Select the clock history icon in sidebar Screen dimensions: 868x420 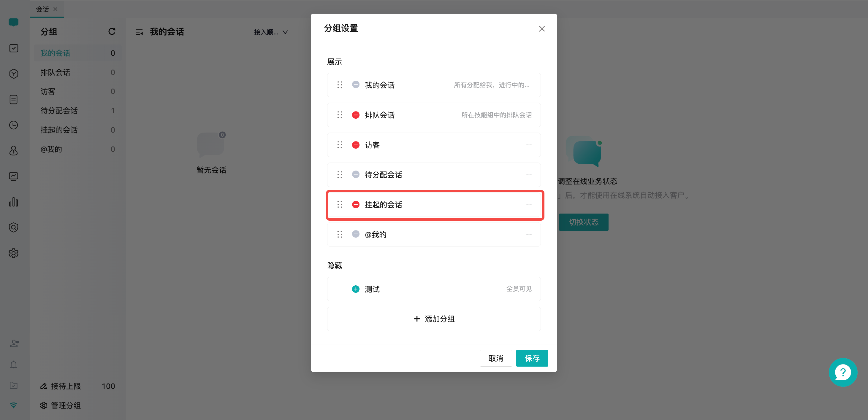(13, 125)
